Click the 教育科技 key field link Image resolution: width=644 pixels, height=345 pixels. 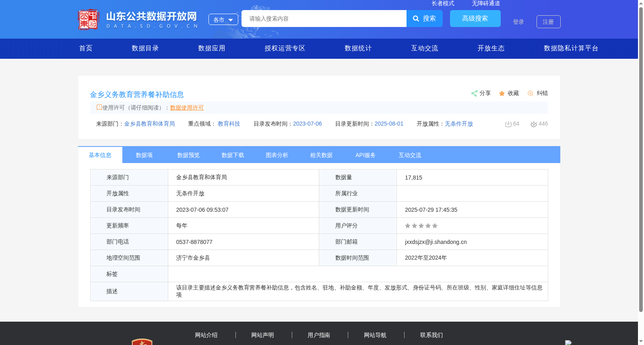coord(229,124)
